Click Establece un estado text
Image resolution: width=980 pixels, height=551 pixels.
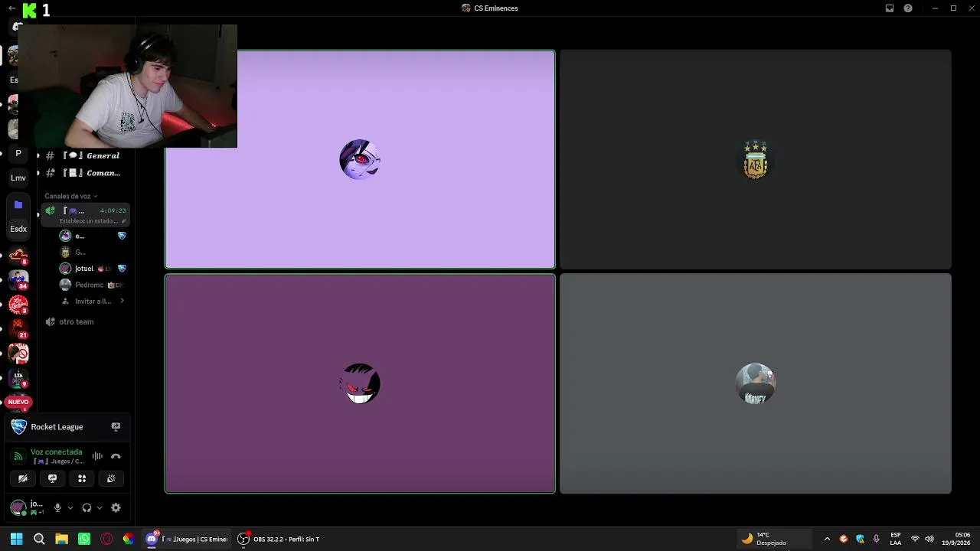89,221
